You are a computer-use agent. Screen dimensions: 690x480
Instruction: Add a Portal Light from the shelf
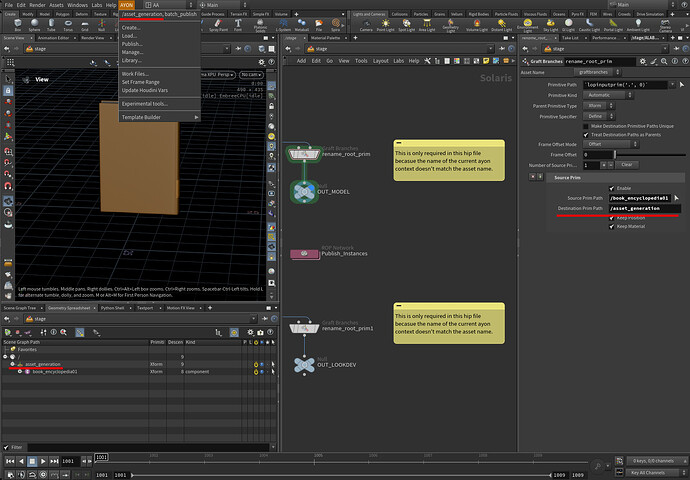pos(613,25)
